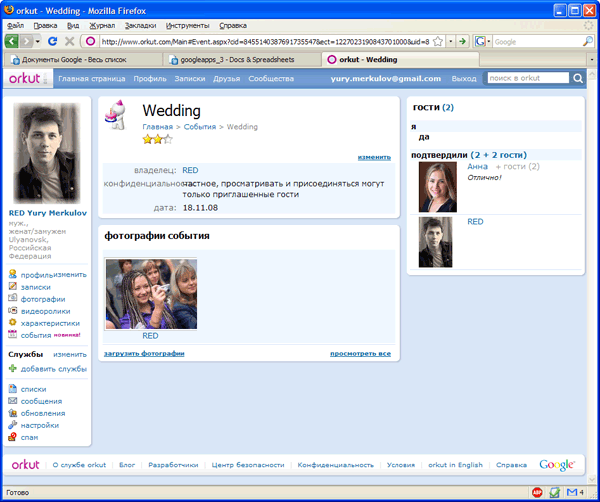600x502 pixels.
Task: Reload the page with the refresh icon
Action: pos(52,41)
